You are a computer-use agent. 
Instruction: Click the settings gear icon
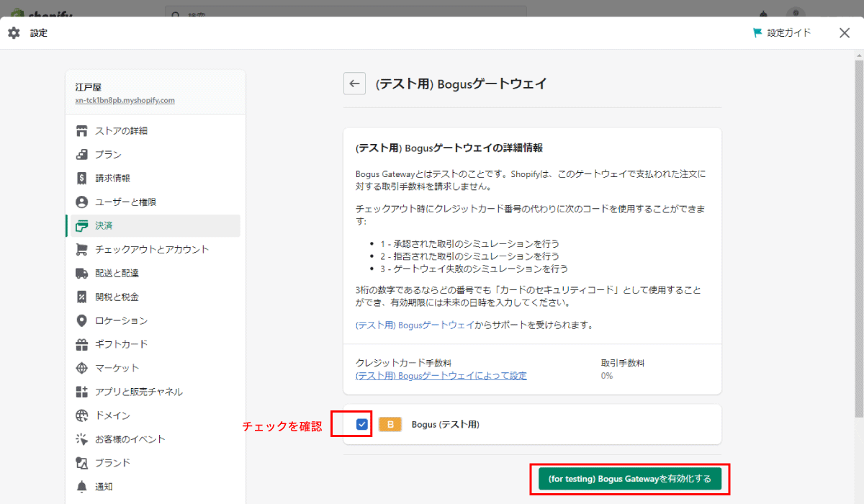coord(14,33)
